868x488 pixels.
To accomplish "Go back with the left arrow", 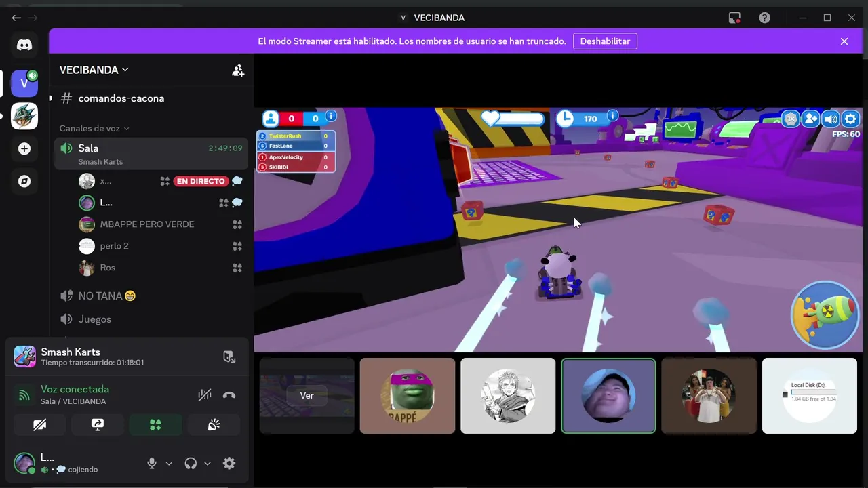I will tap(16, 18).
